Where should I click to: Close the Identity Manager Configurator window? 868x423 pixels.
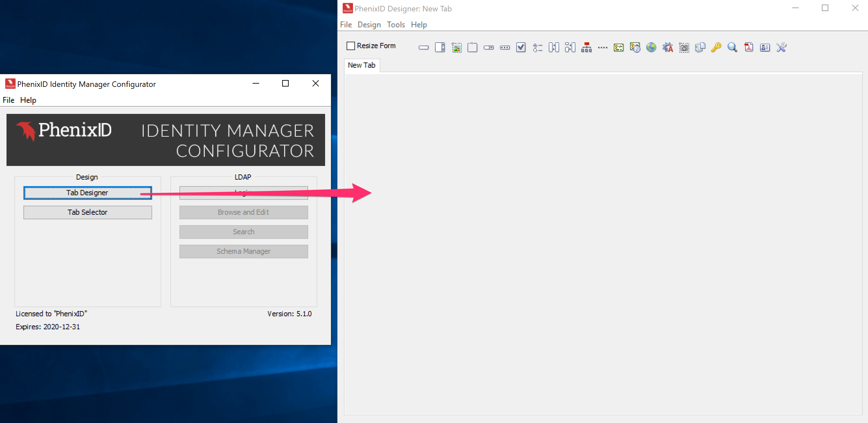(x=315, y=83)
